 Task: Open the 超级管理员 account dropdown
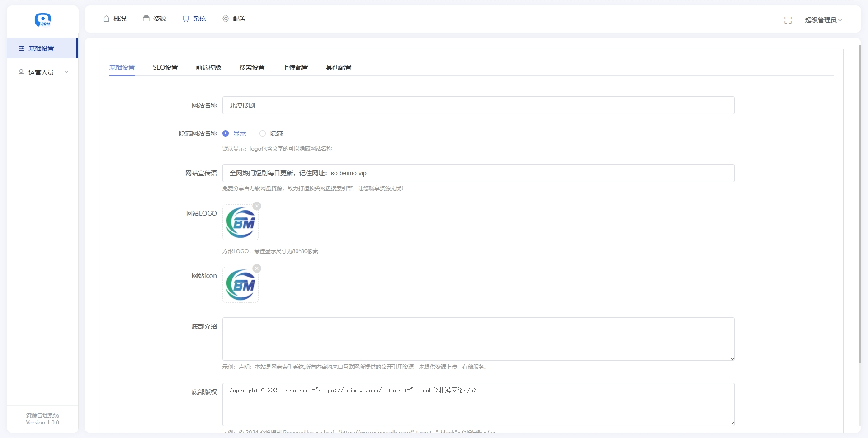[823, 20]
